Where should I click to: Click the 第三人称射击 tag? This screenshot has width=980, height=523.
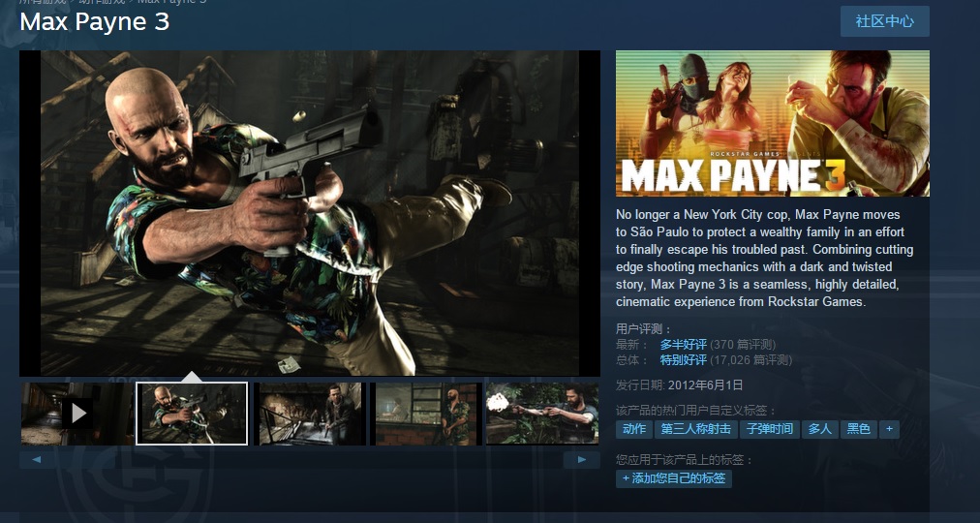(695, 429)
